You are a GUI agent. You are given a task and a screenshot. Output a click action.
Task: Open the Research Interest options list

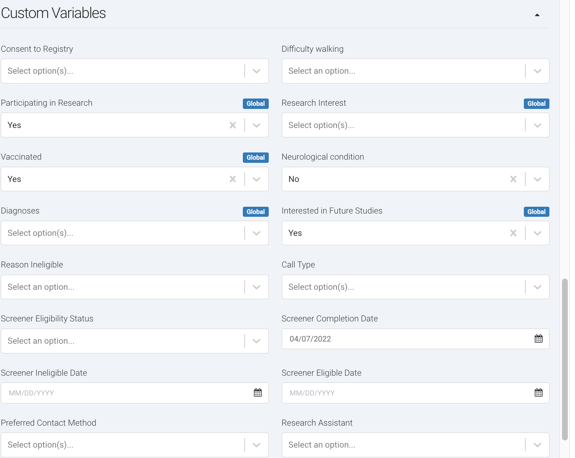pyautogui.click(x=537, y=125)
